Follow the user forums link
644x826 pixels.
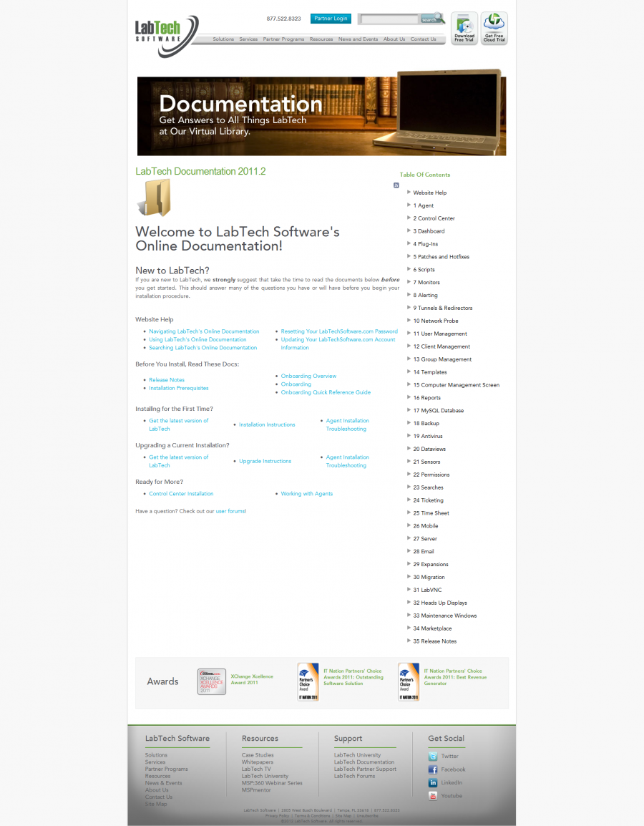(230, 511)
